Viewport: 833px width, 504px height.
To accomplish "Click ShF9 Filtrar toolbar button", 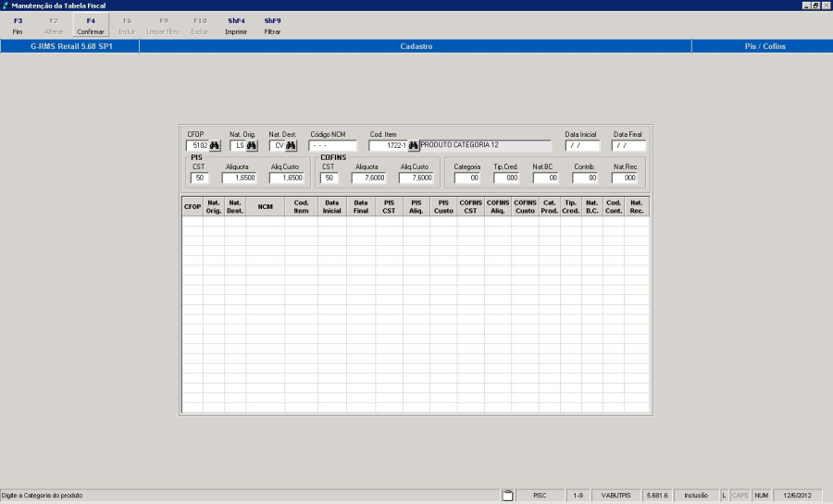I will 272,26.
